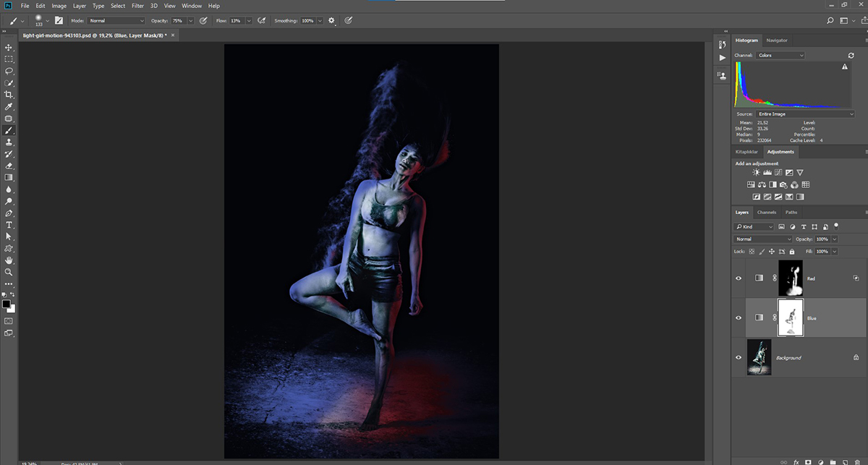Choose the Zoom tool in toolbar
Viewport: 868px width, 465px height.
pos(9,272)
